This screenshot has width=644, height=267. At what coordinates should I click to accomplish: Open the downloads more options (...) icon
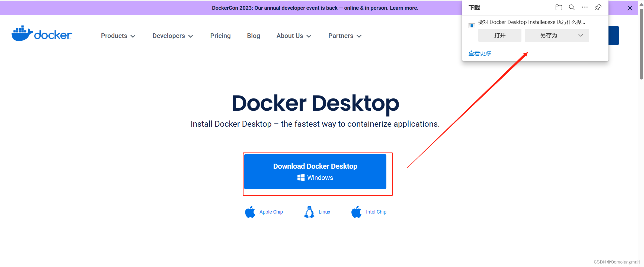click(x=585, y=7)
